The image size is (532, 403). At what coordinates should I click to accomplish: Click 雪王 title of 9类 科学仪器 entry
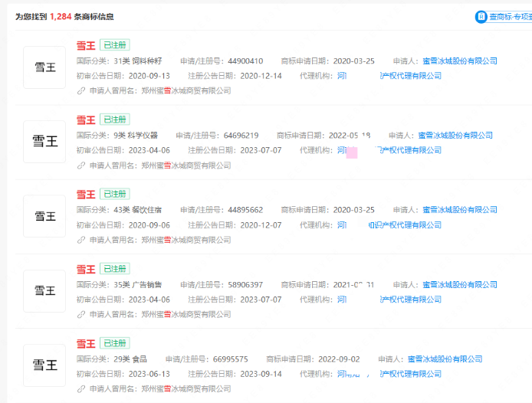[x=86, y=120]
